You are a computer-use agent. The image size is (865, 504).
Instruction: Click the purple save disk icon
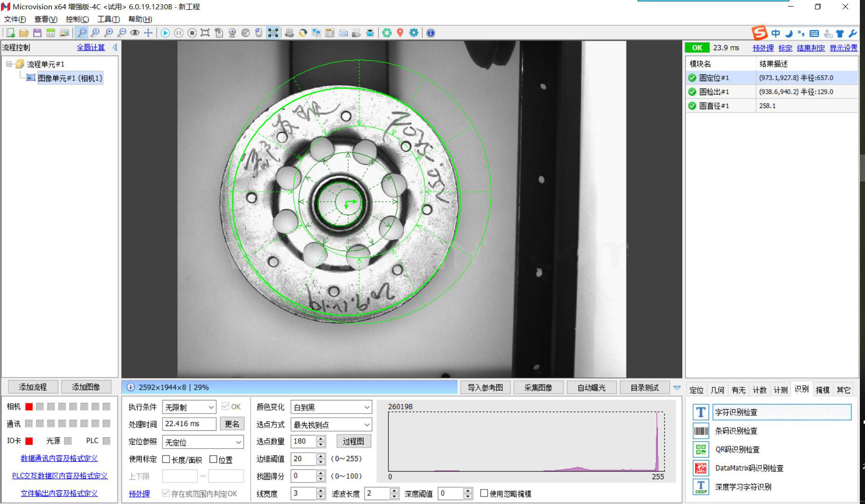click(x=37, y=33)
